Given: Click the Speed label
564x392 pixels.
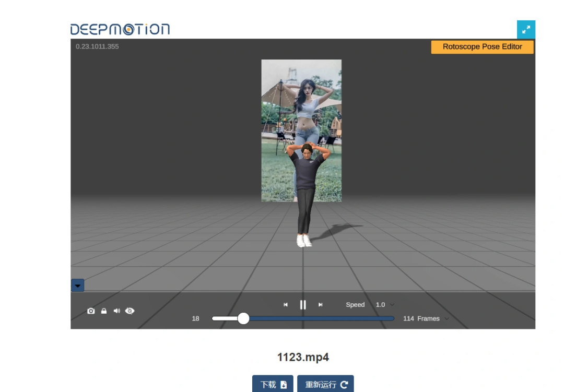Looking at the screenshot, I should click(x=355, y=305).
